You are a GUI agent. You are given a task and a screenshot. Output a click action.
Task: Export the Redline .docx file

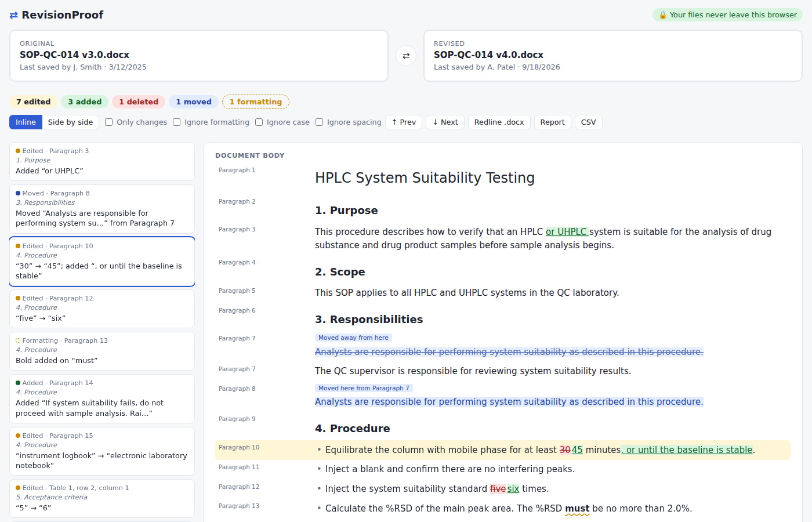coord(499,122)
